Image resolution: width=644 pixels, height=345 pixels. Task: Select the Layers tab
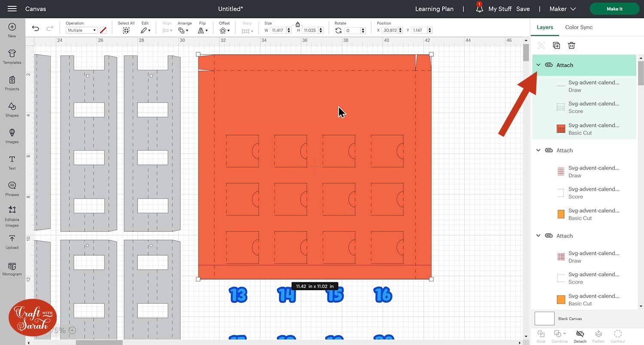click(545, 27)
